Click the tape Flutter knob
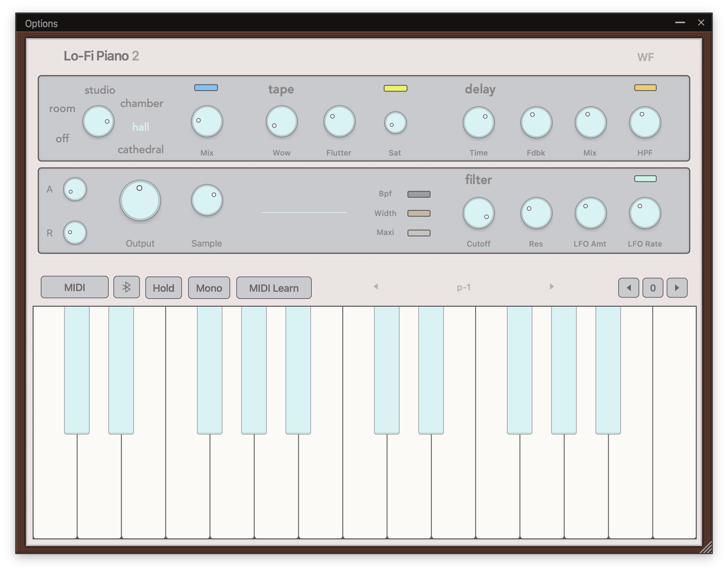Viewport: 728px width, 572px height. click(x=339, y=121)
